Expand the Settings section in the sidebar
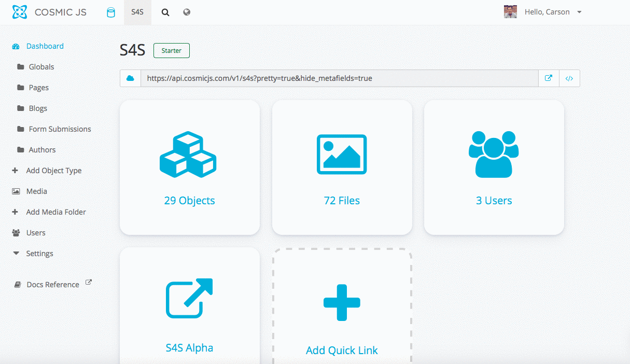This screenshot has height=364, width=630. click(39, 253)
